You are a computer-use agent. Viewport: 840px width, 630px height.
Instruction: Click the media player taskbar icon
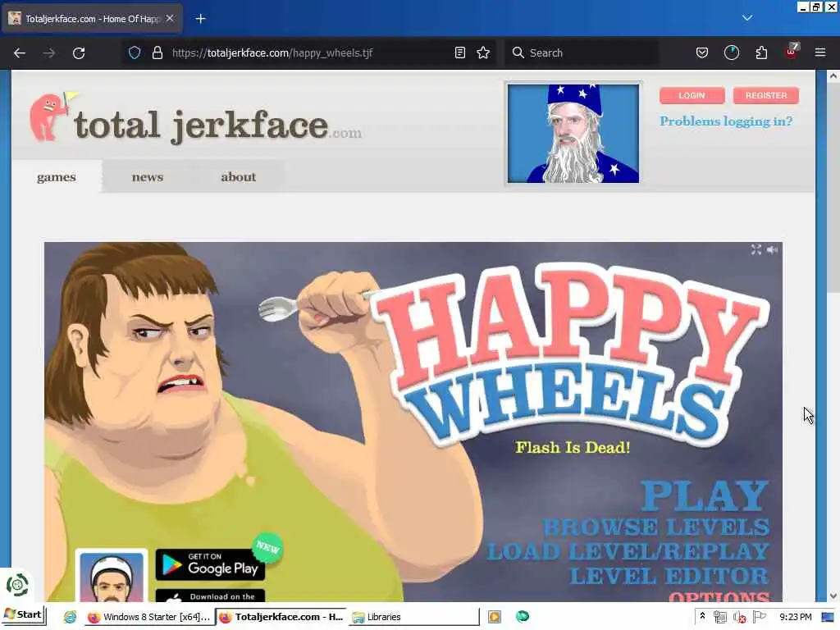pyautogui.click(x=495, y=617)
